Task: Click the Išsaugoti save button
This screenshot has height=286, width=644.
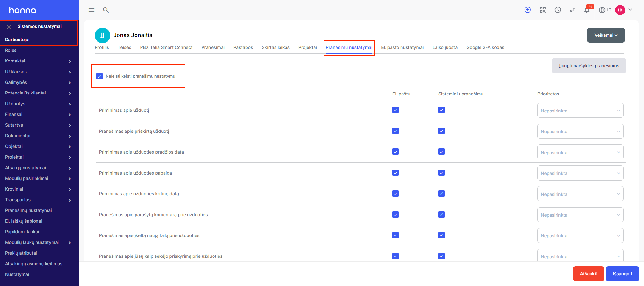Action: [x=622, y=274]
